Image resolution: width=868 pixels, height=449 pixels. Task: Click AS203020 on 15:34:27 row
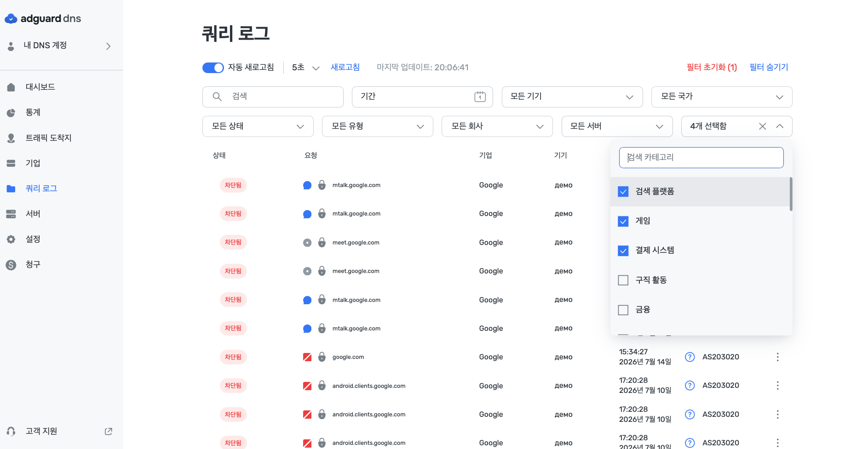pyautogui.click(x=720, y=357)
